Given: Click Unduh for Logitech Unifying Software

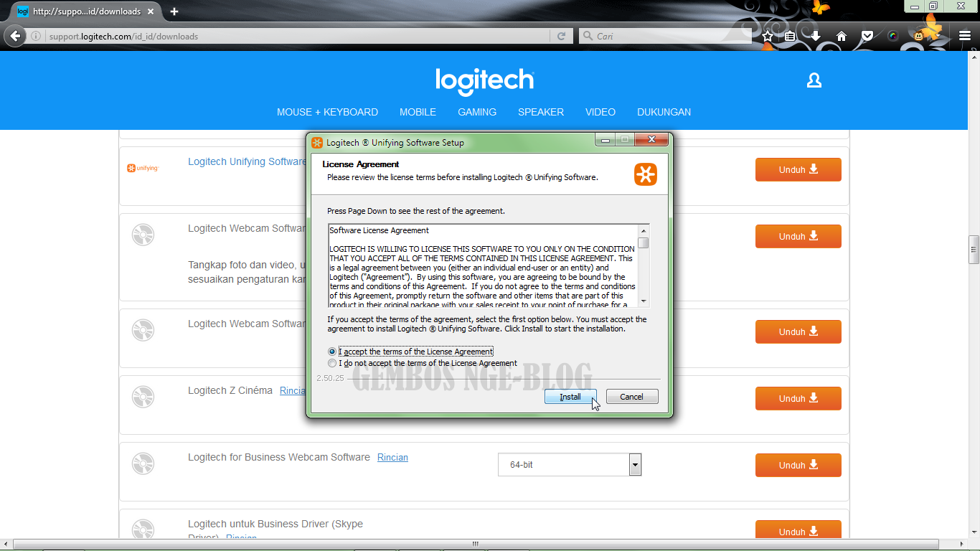Looking at the screenshot, I should (x=798, y=170).
